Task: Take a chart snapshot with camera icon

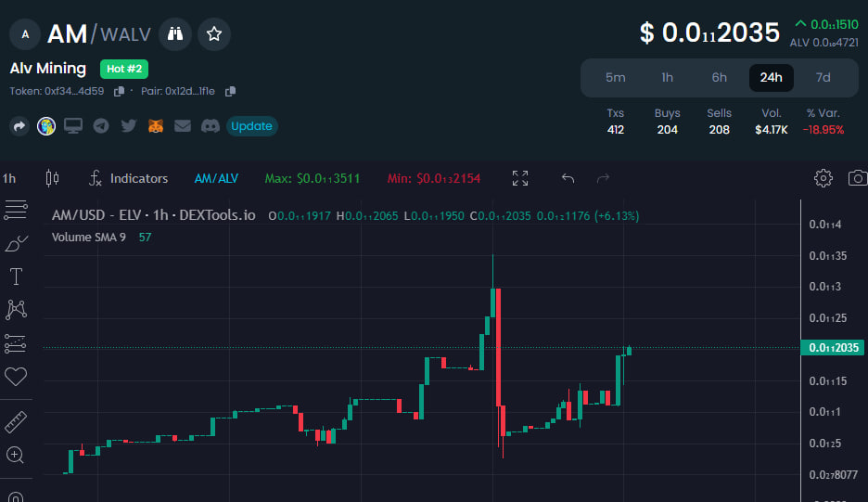Action: point(858,178)
